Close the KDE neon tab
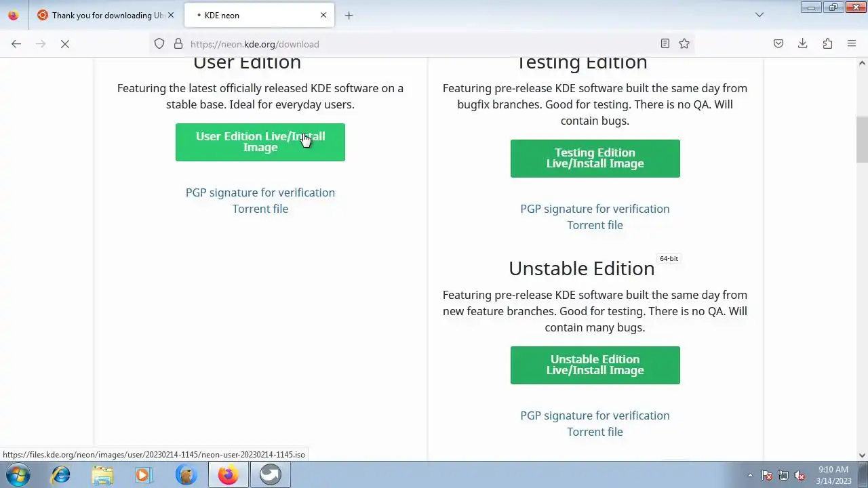This screenshot has height=488, width=868. [323, 15]
